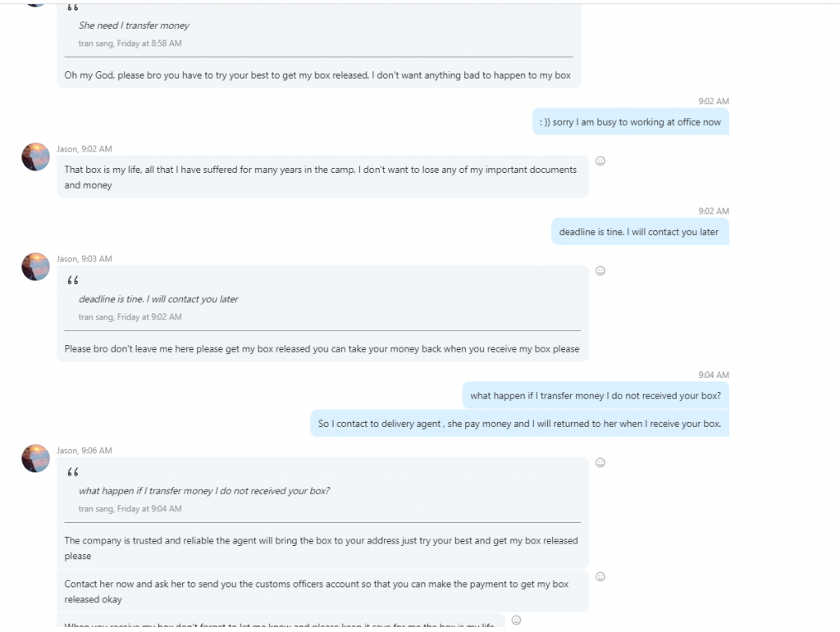React to "When you receive my box" message
Image resolution: width=840 pixels, height=632 pixels.
click(x=516, y=621)
